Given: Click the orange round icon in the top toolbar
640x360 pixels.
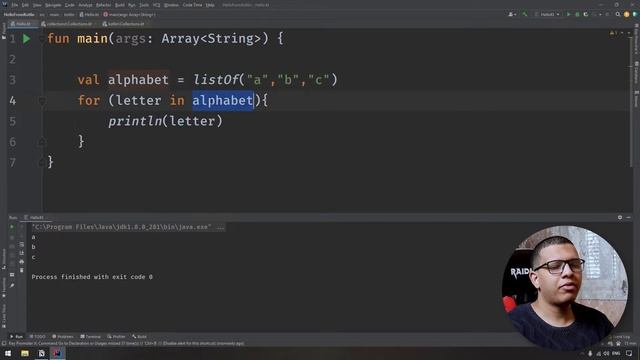Looking at the screenshot, I should pos(627,14).
